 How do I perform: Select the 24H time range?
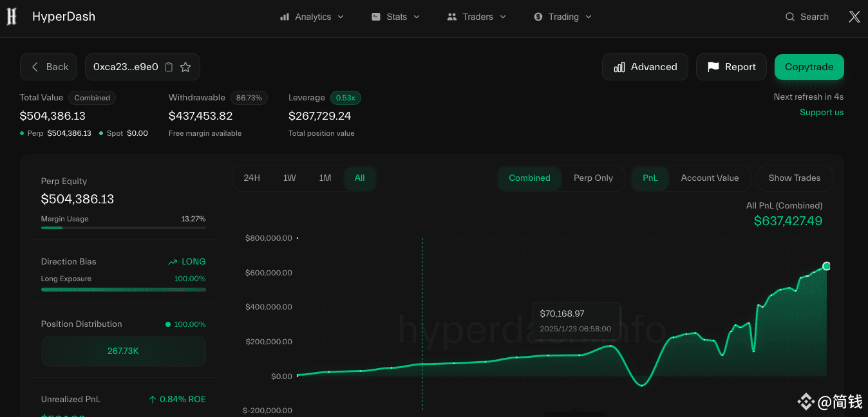252,178
